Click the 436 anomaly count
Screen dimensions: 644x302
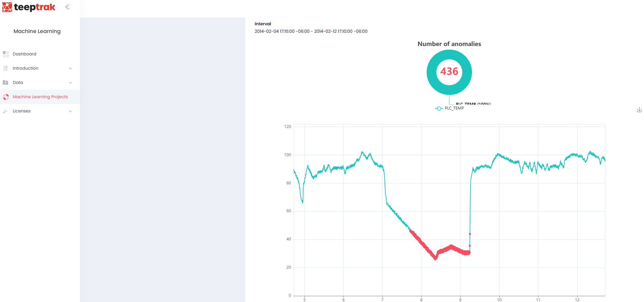point(449,72)
